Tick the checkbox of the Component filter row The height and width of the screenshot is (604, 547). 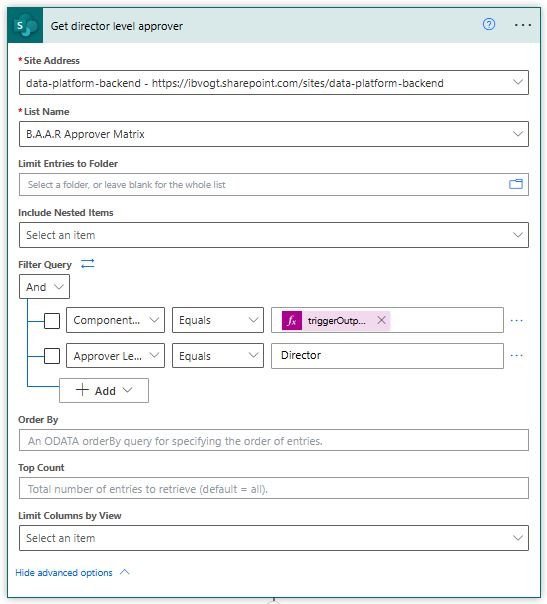tap(52, 320)
